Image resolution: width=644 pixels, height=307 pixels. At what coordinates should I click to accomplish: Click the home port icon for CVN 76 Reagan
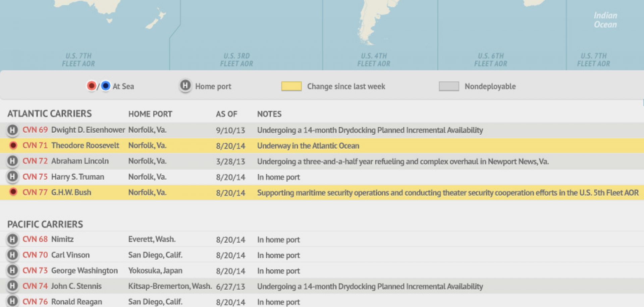[12, 301]
